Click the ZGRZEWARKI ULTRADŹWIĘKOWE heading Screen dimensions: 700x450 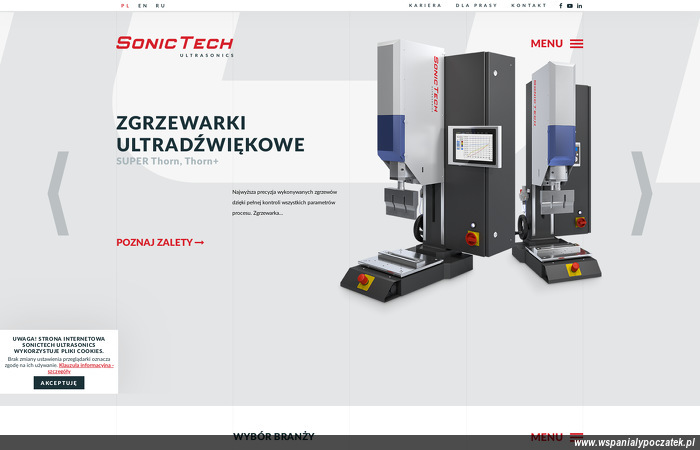coord(210,133)
